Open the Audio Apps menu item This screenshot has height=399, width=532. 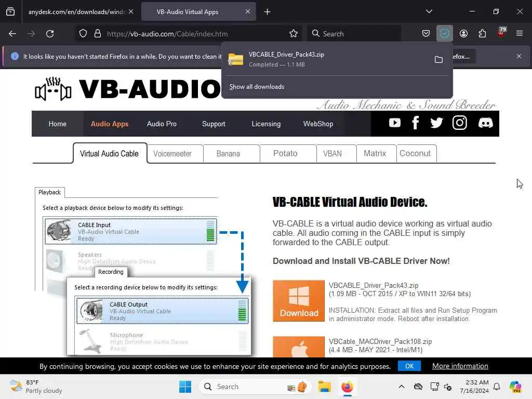[110, 124]
